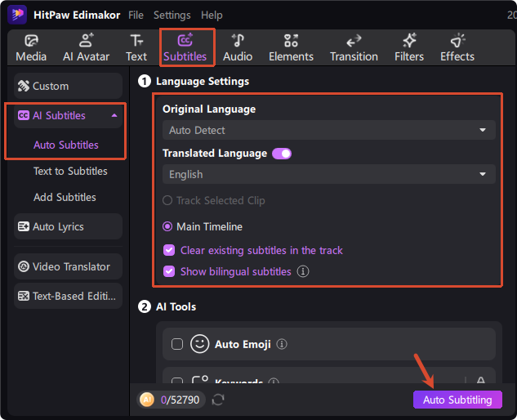
Task: Open Video Translator
Action: (x=69, y=266)
